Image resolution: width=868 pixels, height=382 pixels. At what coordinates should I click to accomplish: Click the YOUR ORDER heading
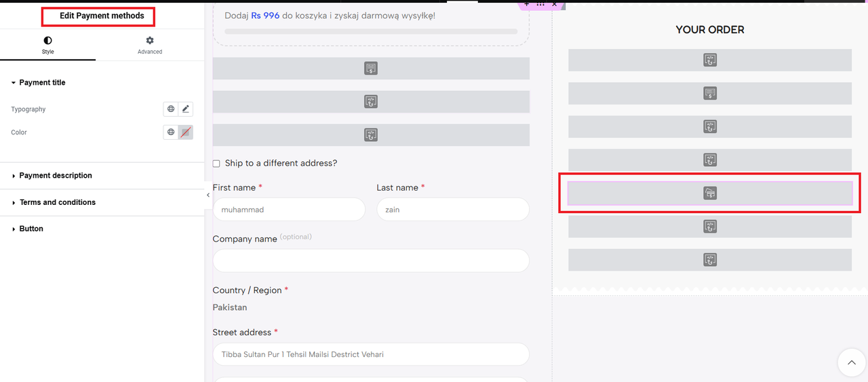pyautogui.click(x=710, y=30)
